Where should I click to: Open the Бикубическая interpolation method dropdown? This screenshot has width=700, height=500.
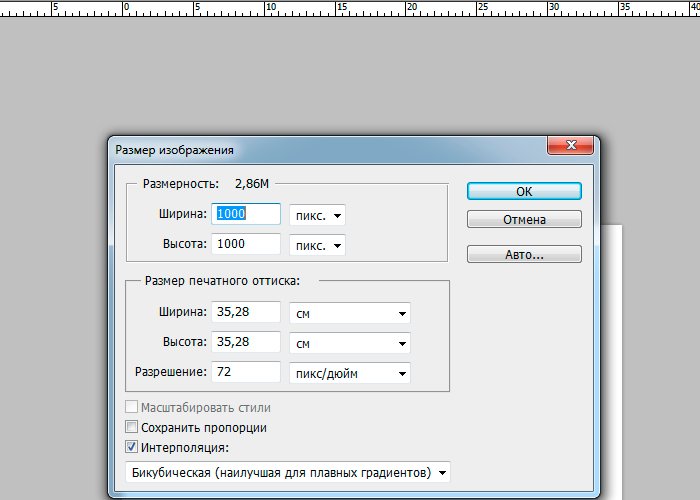[x=288, y=472]
